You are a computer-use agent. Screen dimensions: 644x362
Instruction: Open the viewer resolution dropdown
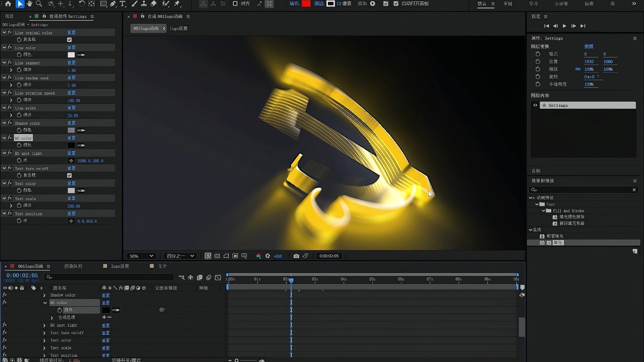pos(180,256)
